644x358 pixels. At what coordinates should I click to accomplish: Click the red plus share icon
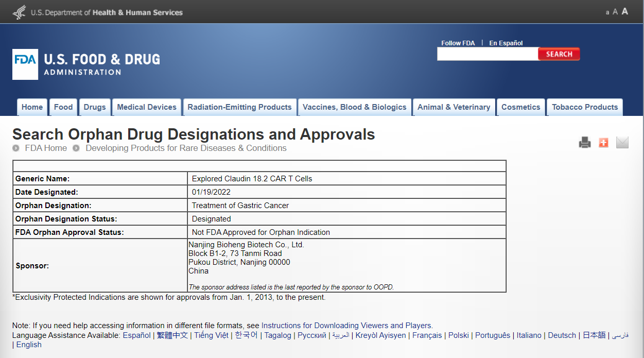tap(603, 143)
